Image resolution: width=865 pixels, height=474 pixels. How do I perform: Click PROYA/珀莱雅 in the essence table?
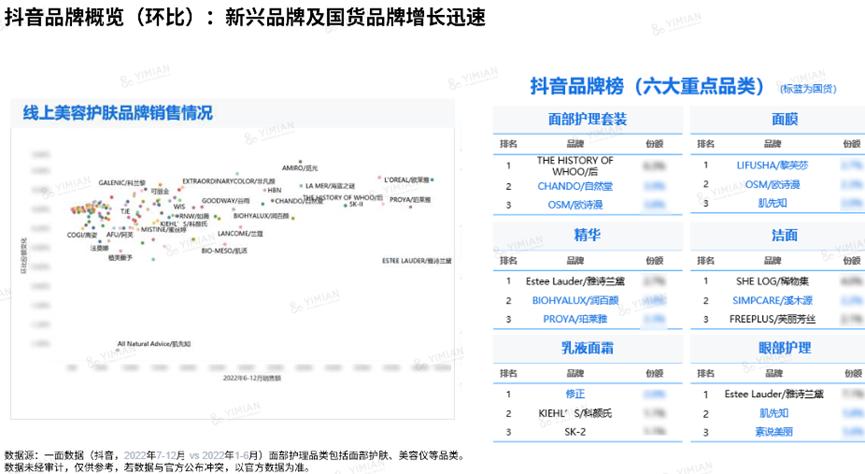point(575,319)
